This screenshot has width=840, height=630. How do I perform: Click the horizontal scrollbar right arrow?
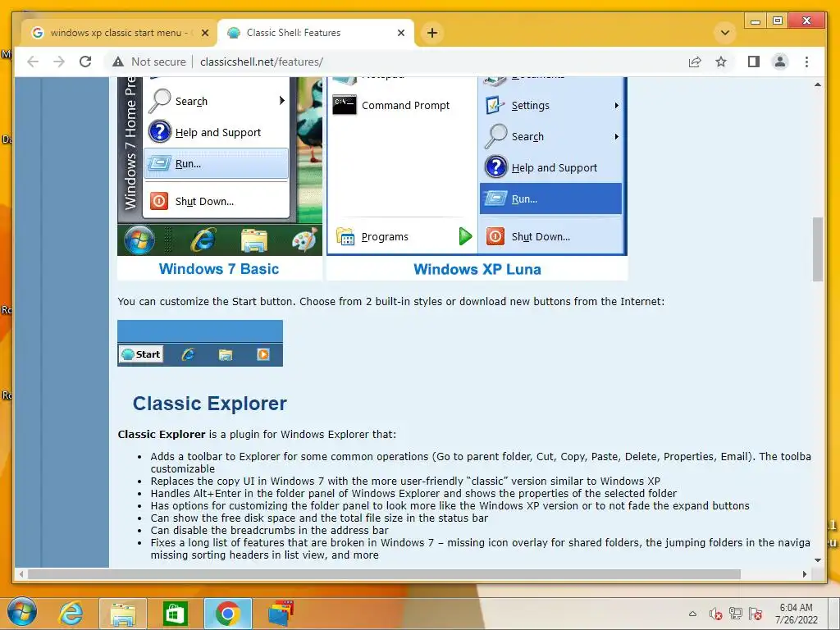(804, 574)
